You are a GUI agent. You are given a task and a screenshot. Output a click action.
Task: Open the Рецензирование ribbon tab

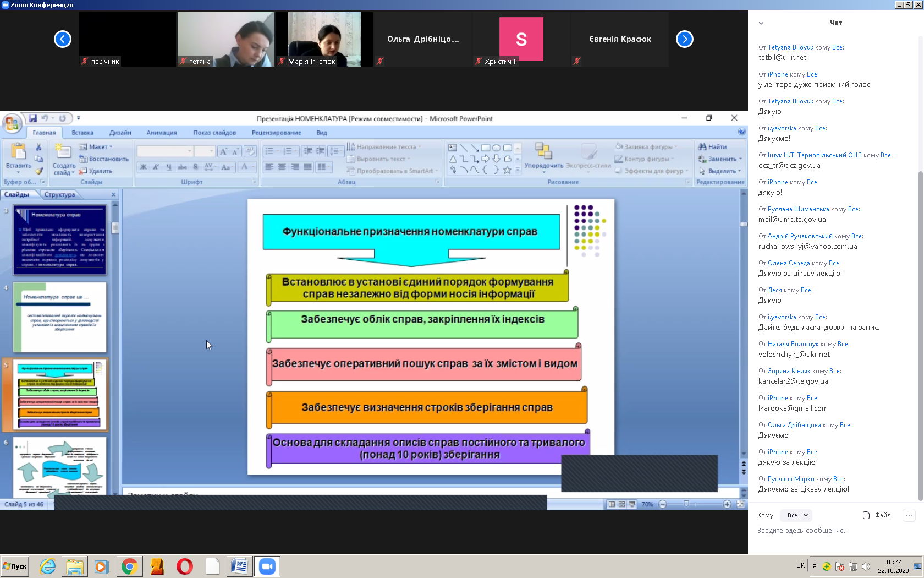[x=276, y=133]
